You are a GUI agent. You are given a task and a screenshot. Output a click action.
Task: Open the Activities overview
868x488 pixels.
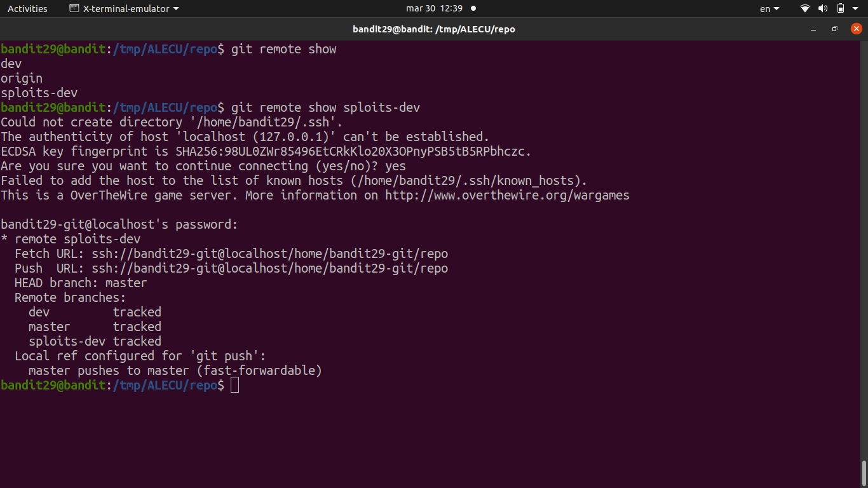point(27,9)
